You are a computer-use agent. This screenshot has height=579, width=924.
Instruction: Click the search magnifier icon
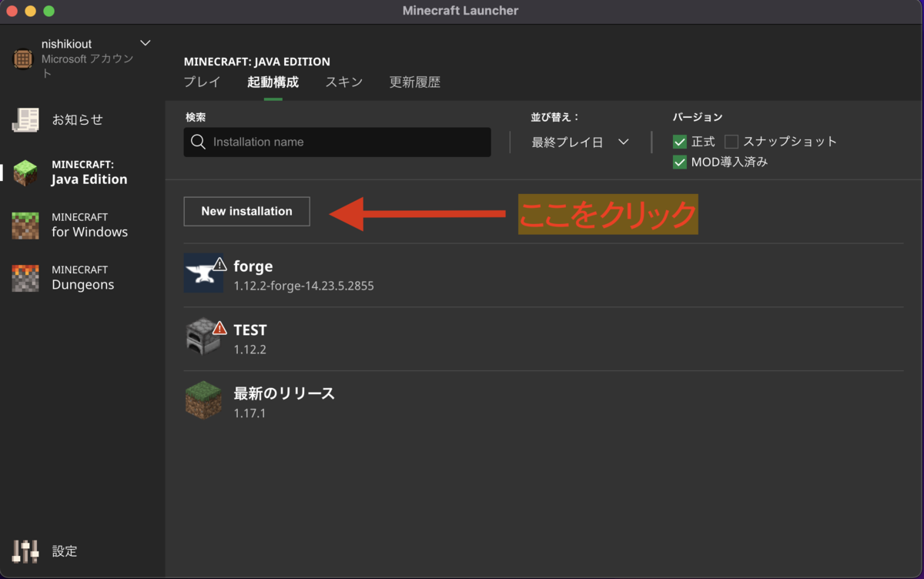point(198,142)
